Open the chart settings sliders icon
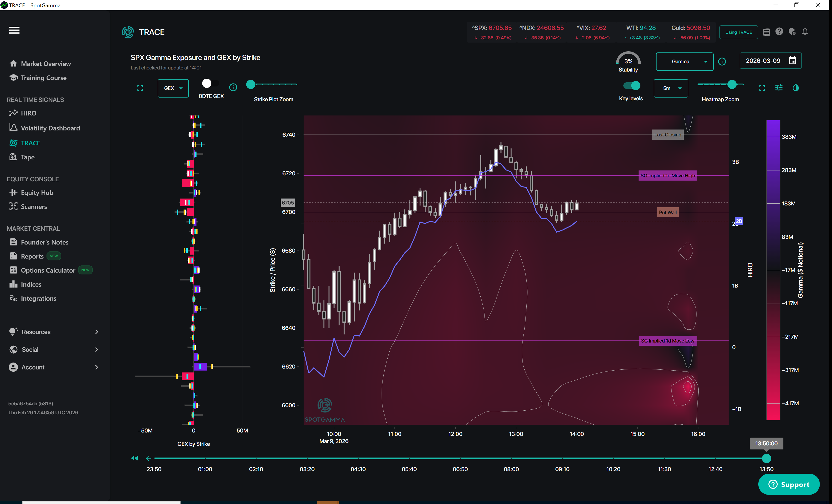Viewport: 832px width, 504px height. (x=779, y=88)
